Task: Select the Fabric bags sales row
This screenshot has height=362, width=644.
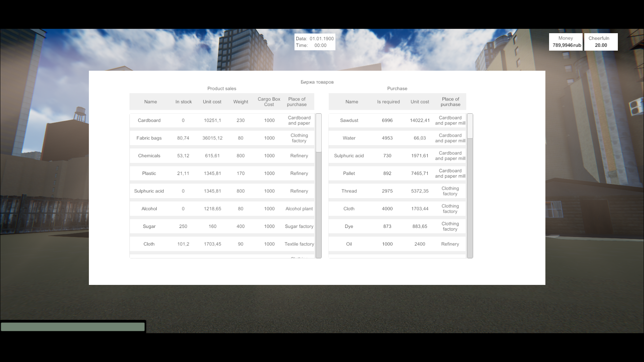Action: click(222, 138)
